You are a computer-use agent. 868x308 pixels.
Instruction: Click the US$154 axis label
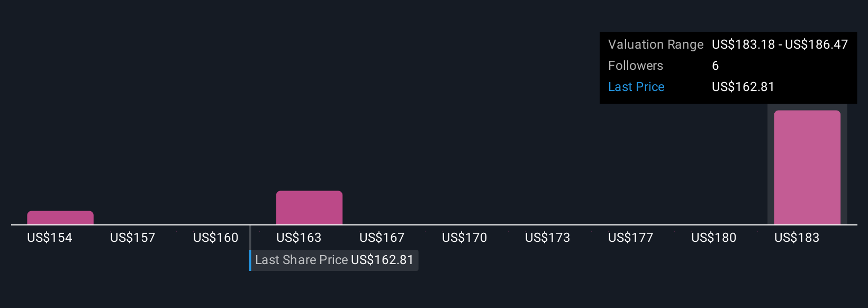(x=50, y=238)
